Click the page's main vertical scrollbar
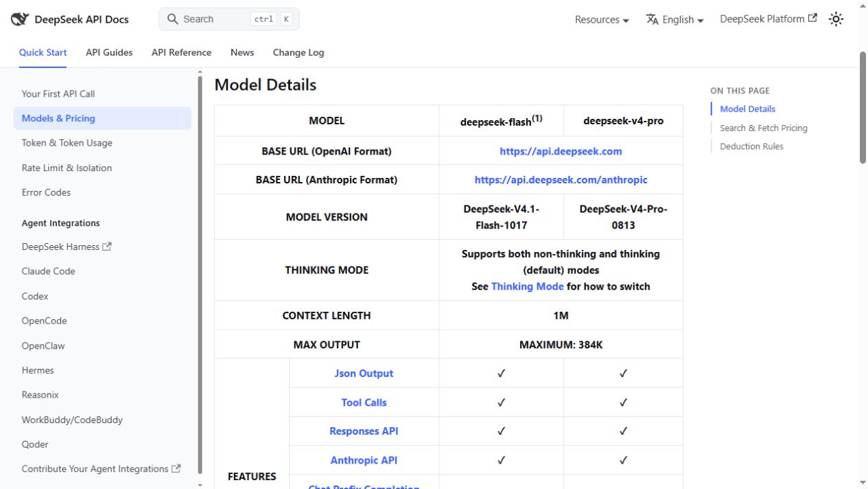Image resolution: width=868 pixels, height=489 pixels. coord(863,108)
